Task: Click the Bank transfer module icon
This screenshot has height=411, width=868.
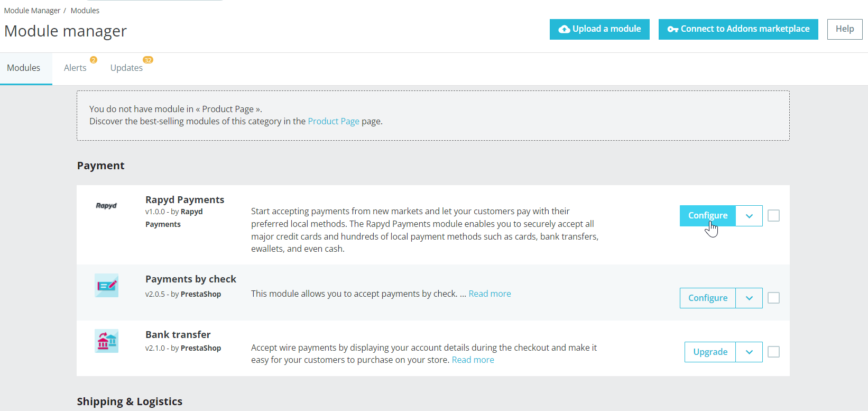Action: point(106,341)
